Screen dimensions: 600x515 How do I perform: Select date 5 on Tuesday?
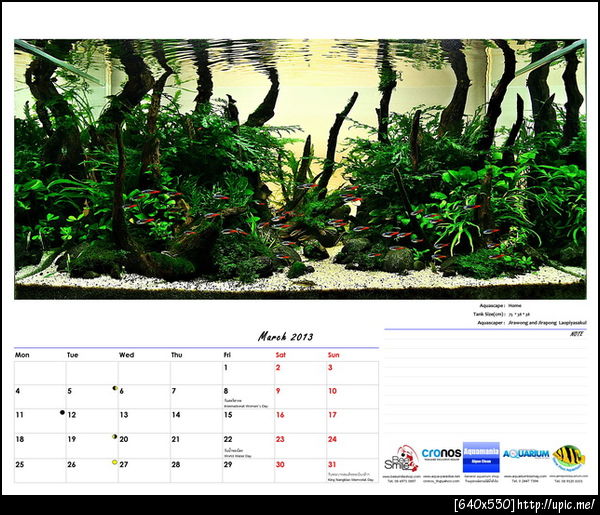pyautogui.click(x=69, y=391)
